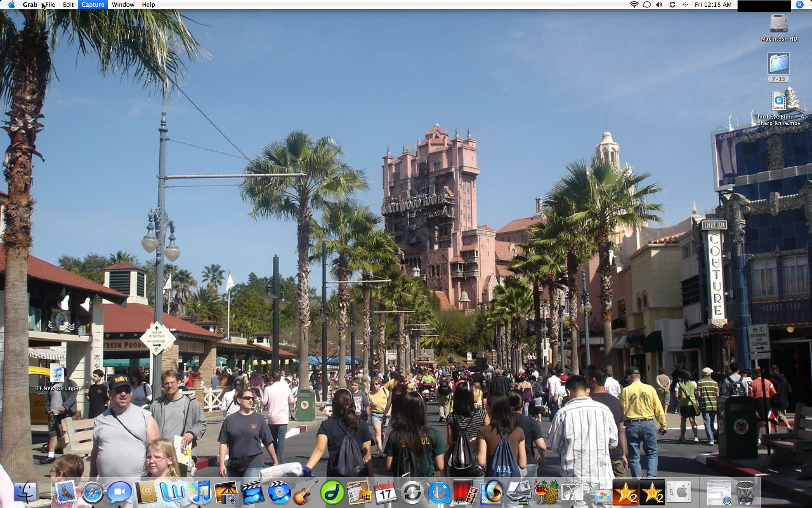Open iTunes from the Dock
Screen dimensions: 812x508
[200, 493]
